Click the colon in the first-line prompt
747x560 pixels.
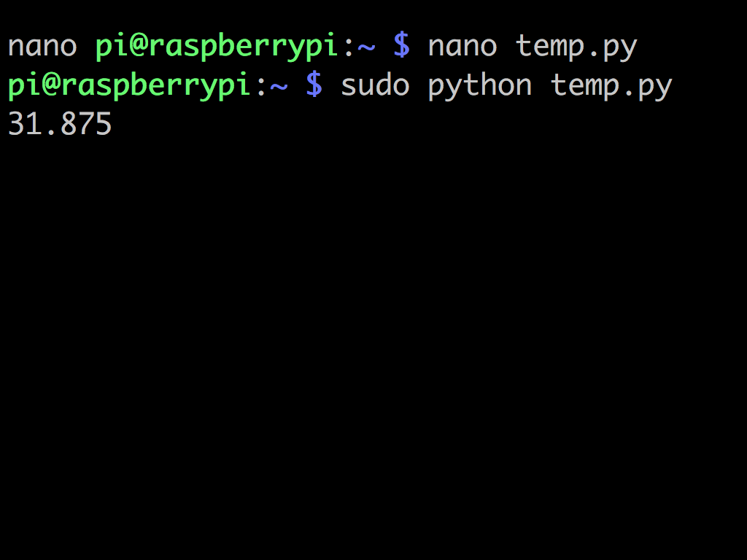coord(349,47)
